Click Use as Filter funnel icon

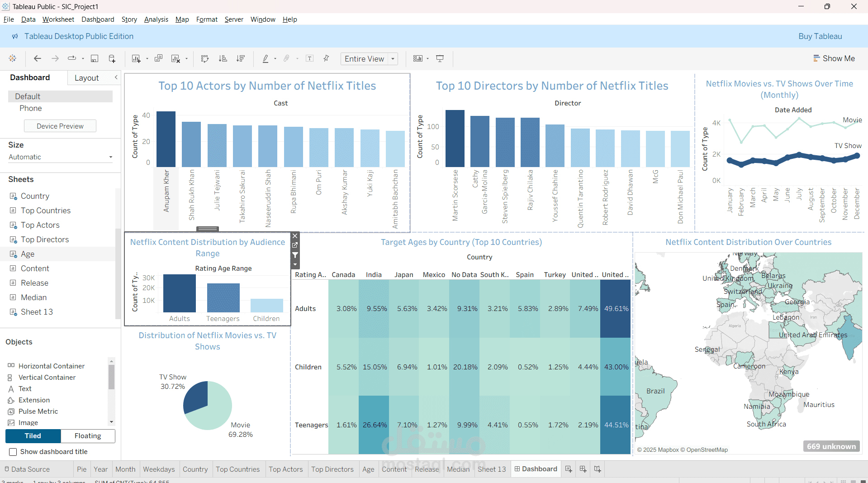(295, 255)
